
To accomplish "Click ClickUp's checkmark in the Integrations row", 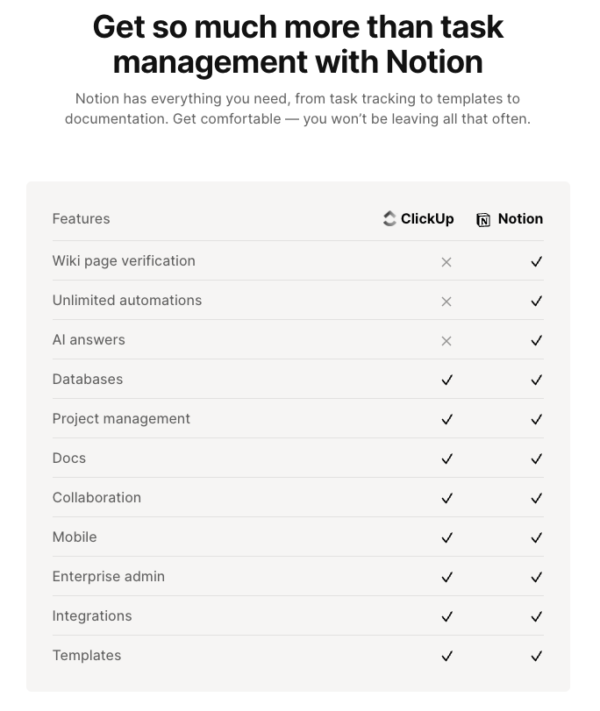I will (x=447, y=617).
